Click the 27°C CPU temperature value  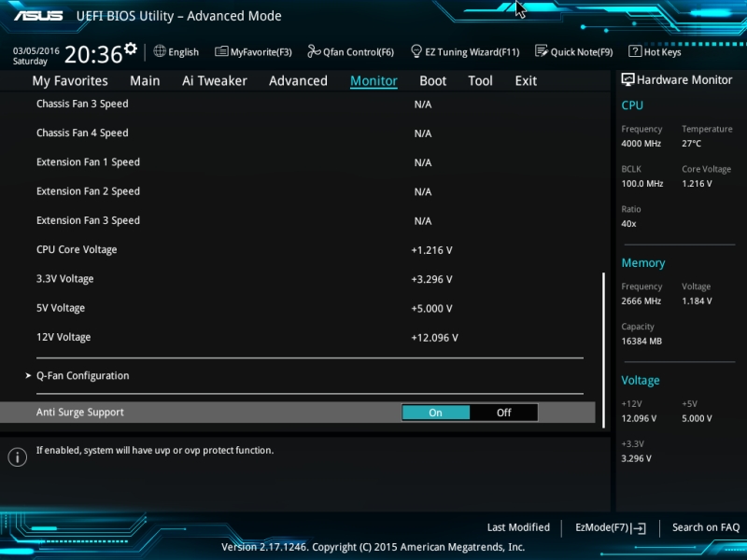(x=691, y=144)
